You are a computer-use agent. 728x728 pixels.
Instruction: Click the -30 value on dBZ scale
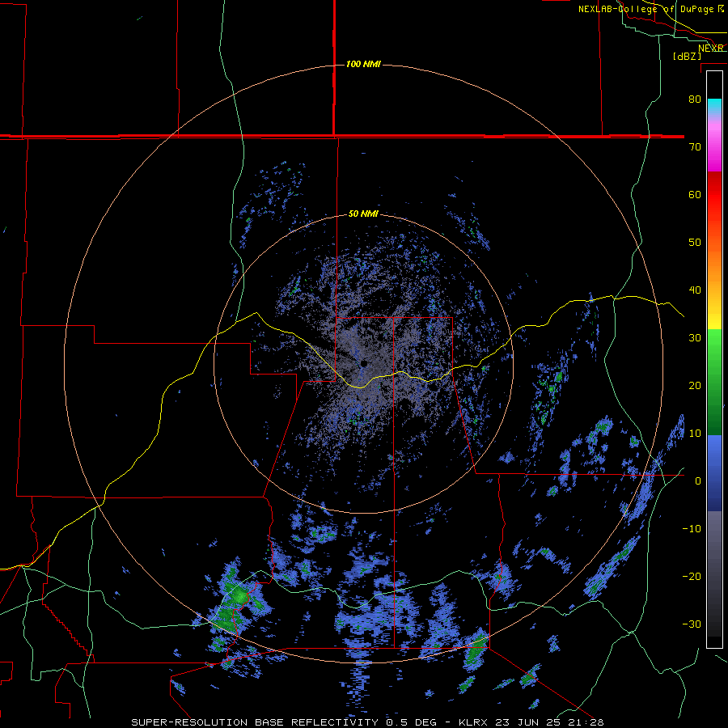692,624
